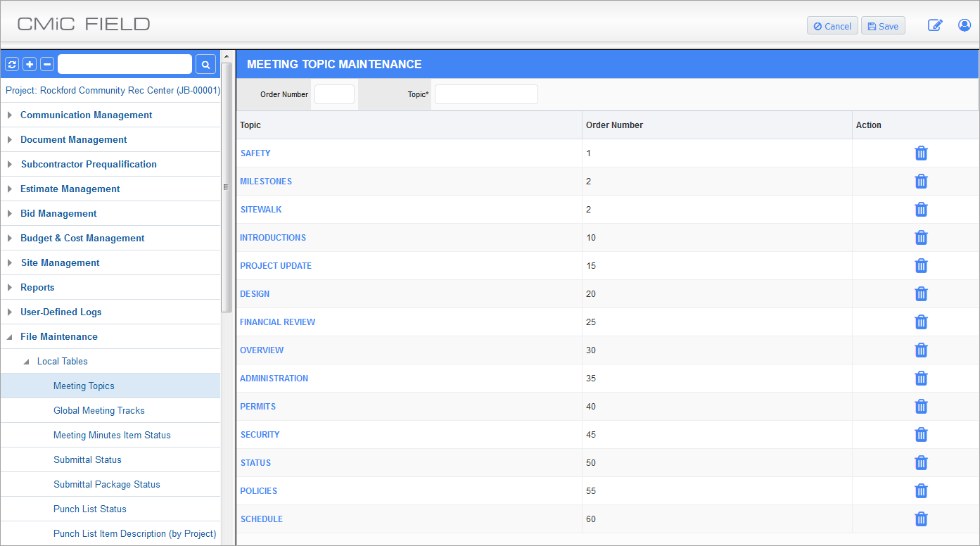980x546 pixels.
Task: Click the tree search magnifier button
Action: (x=205, y=65)
